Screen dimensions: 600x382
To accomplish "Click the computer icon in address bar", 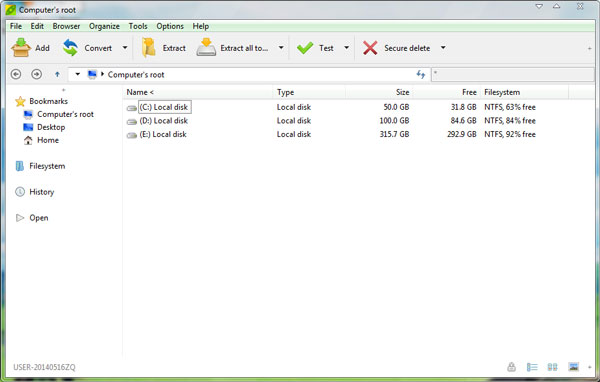I will (92, 74).
